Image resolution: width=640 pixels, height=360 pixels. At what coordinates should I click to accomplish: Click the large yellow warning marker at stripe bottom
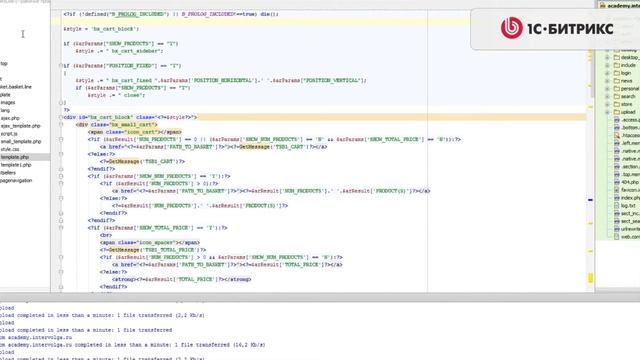pyautogui.click(x=590, y=278)
